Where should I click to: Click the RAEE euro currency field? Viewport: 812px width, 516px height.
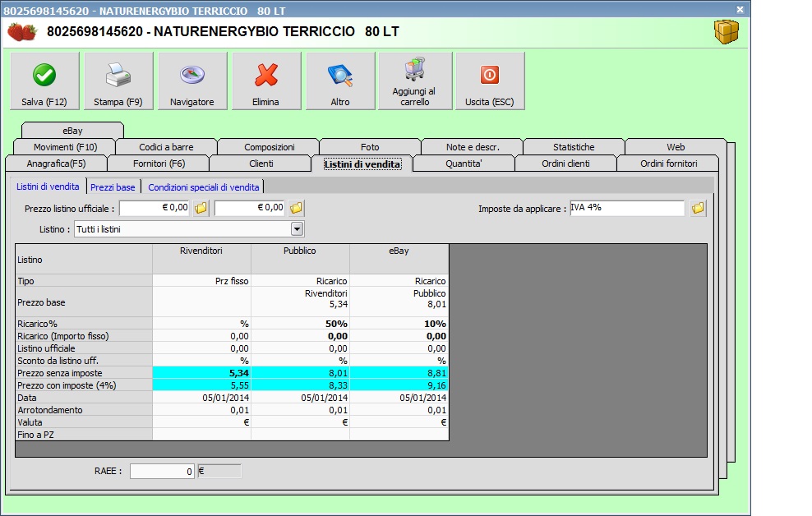tap(219, 471)
